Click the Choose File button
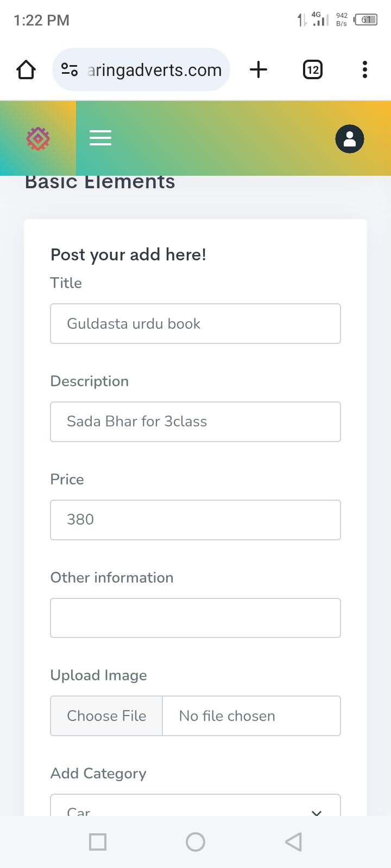Screen dimensions: 391x868 (x=106, y=716)
